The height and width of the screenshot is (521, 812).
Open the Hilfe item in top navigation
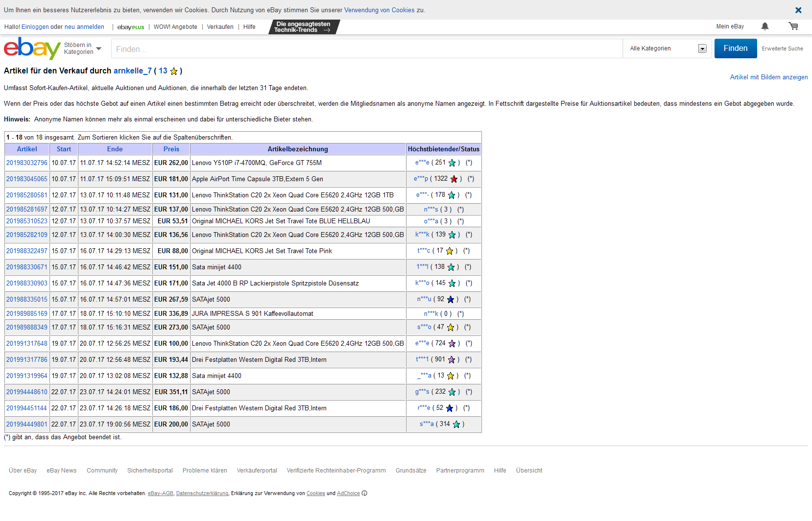(x=249, y=27)
